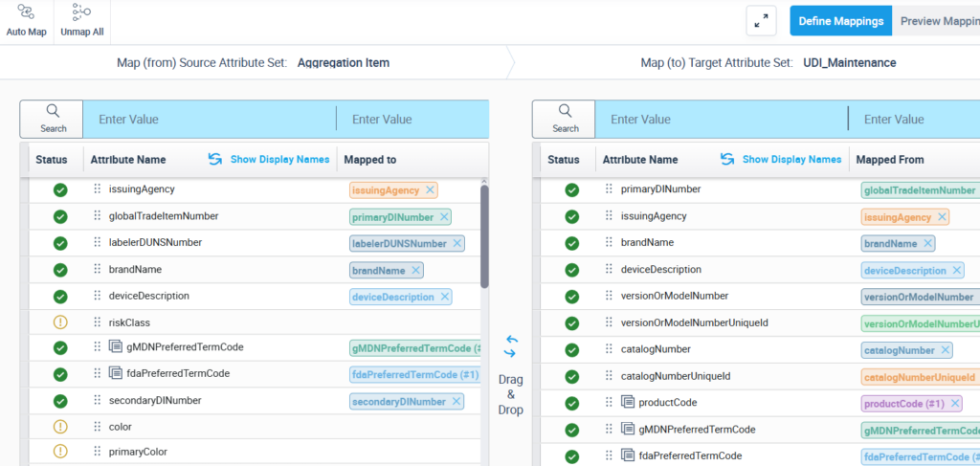Open the Preview Mappings tab
The height and width of the screenshot is (466, 980).
tap(936, 21)
